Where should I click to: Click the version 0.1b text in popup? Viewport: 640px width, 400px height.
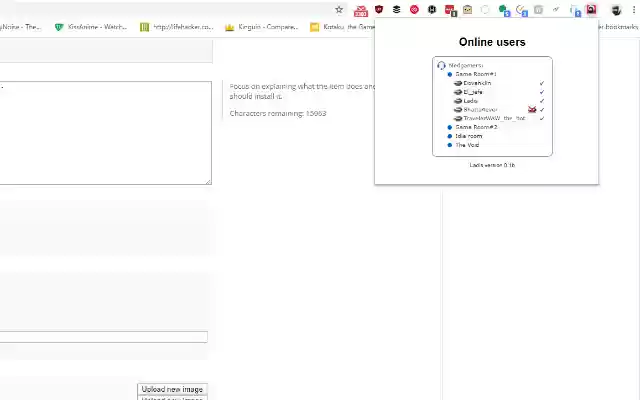492,165
